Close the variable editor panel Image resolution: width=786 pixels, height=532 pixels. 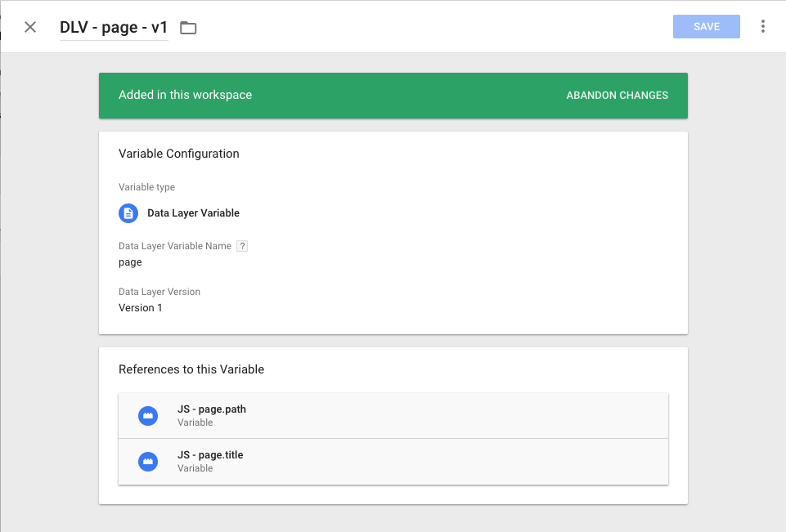pyautogui.click(x=30, y=27)
